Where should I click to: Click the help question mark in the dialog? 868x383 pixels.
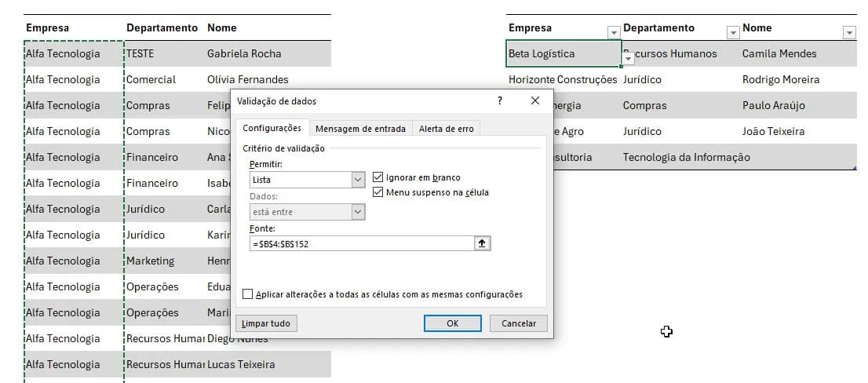point(500,100)
